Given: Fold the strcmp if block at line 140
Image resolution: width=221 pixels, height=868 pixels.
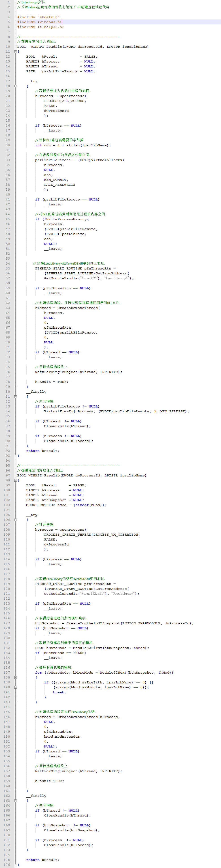Looking at the screenshot, I should point(15,687).
